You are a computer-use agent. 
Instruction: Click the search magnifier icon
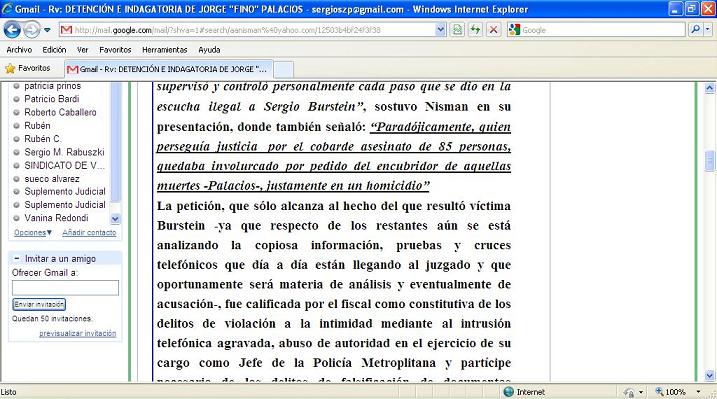(696, 30)
